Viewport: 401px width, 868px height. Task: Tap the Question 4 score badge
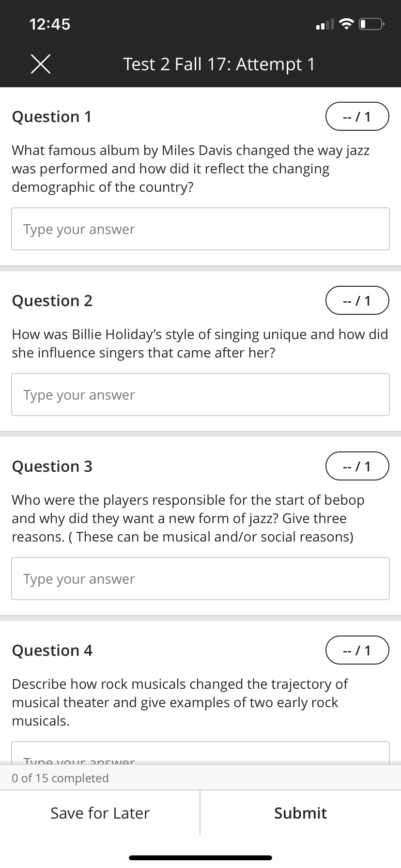tap(357, 650)
